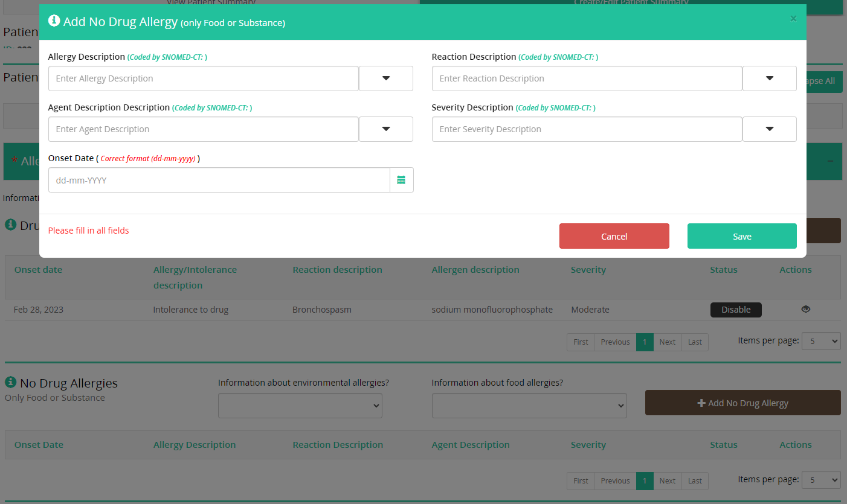Toggle the Disable status badge
This screenshot has height=504, width=847.
pos(735,310)
